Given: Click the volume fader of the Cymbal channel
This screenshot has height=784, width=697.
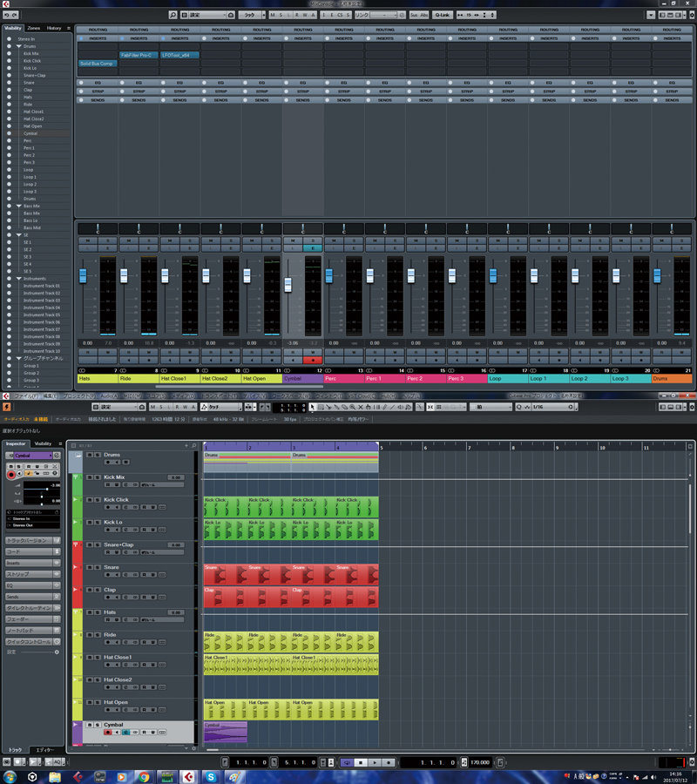Looking at the screenshot, I should point(288,286).
